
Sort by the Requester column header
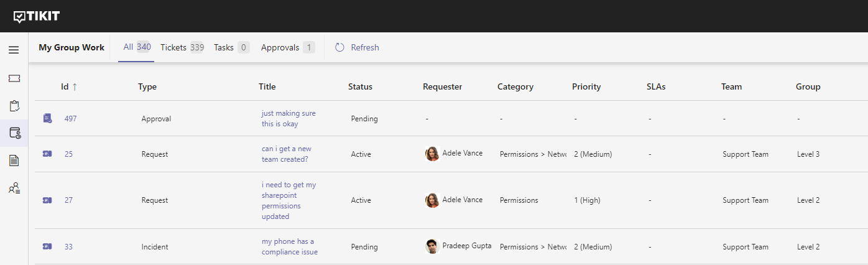point(443,87)
